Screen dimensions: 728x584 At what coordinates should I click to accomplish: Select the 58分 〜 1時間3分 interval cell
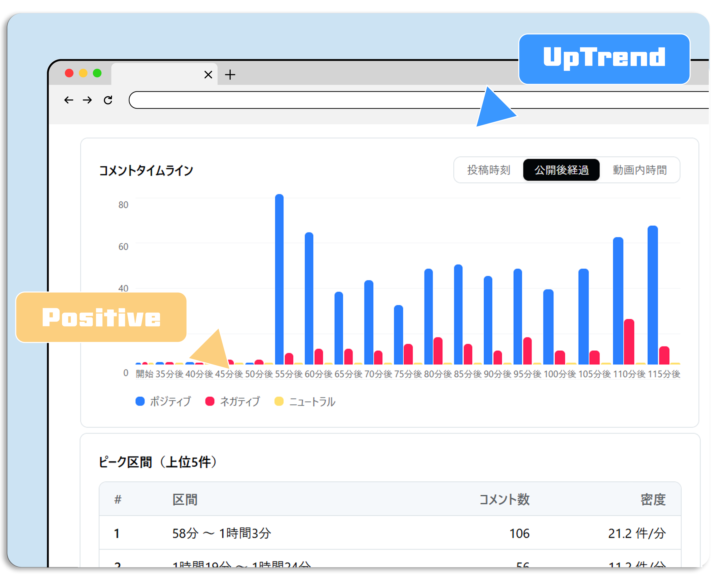coord(222,533)
